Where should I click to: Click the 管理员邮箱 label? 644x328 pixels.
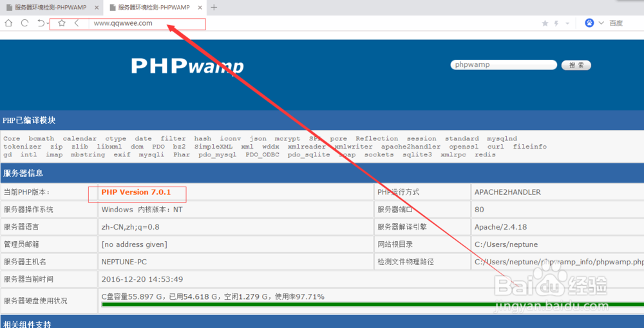21,245
